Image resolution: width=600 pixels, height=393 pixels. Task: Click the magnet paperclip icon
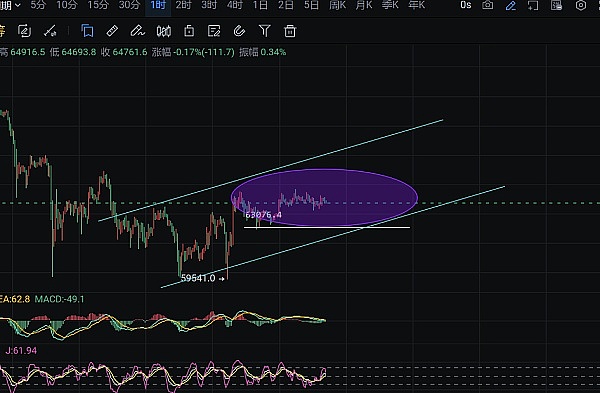pos(239,31)
